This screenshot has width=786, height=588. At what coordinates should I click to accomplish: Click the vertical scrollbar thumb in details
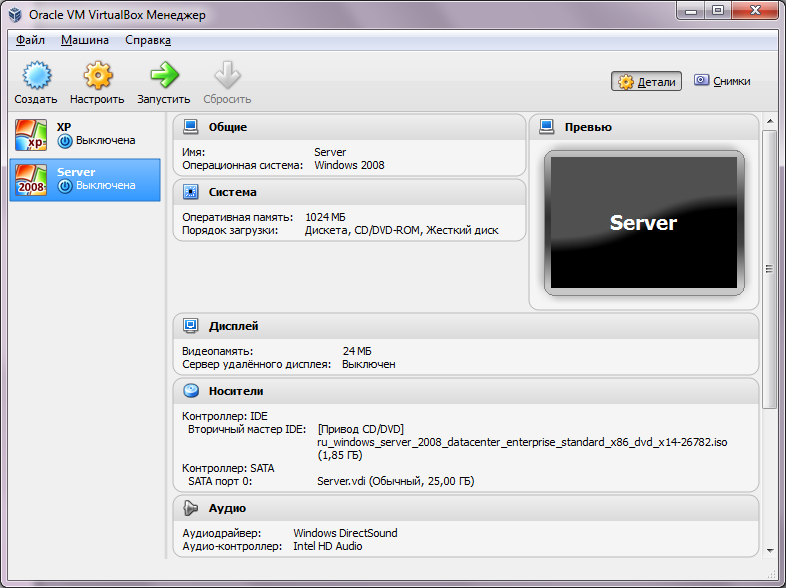coord(769,269)
